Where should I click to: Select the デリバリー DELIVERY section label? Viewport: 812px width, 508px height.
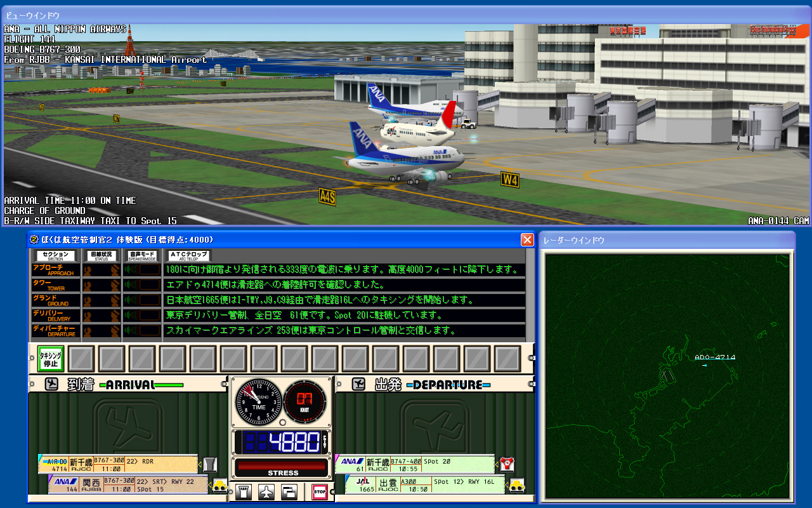click(56, 315)
